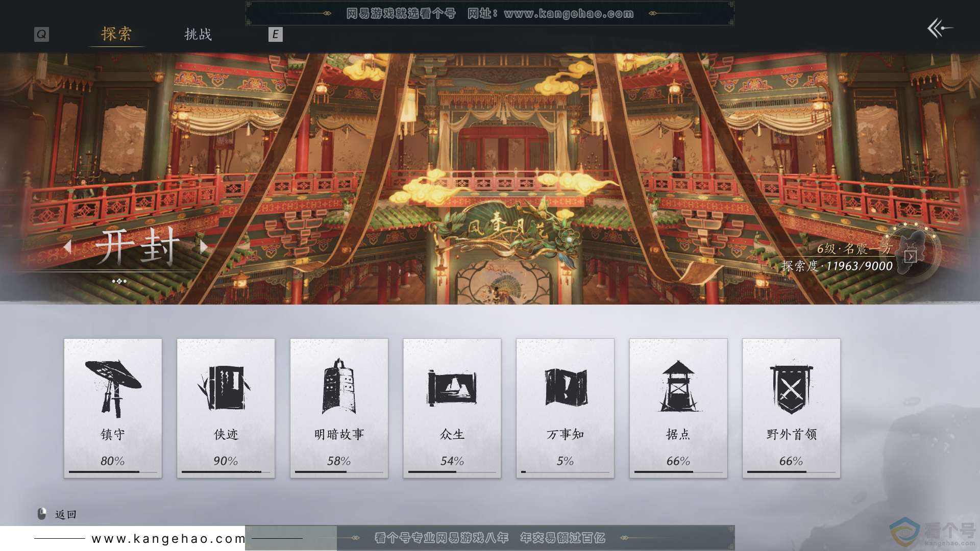Open the 侠迹 book icon

tap(225, 388)
